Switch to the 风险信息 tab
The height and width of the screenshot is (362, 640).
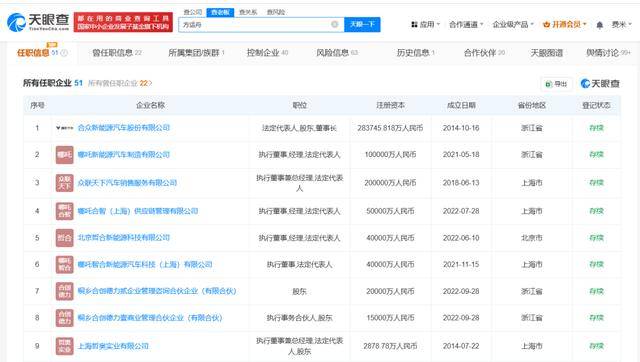(337, 53)
